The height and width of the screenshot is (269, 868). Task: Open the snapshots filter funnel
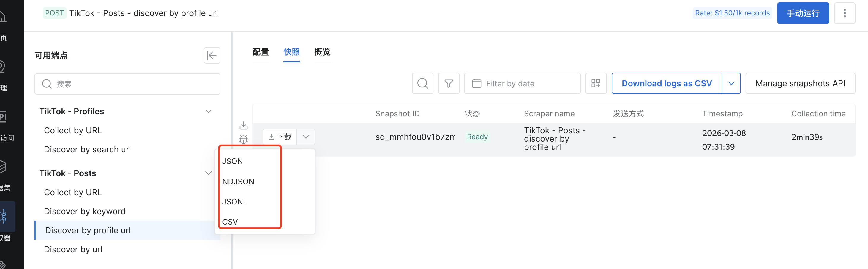point(449,83)
